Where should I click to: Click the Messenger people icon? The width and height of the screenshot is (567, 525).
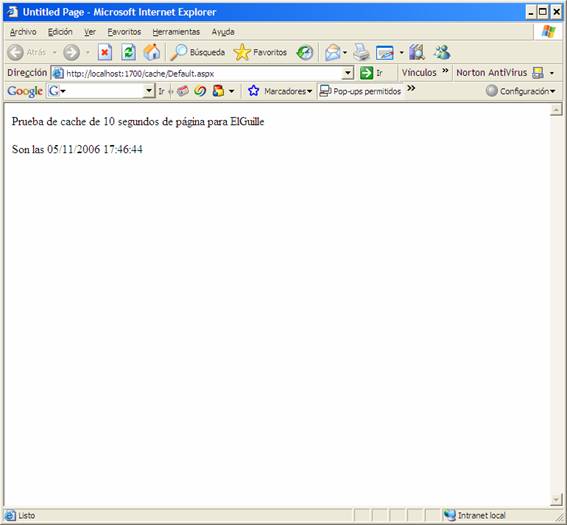tap(442, 52)
